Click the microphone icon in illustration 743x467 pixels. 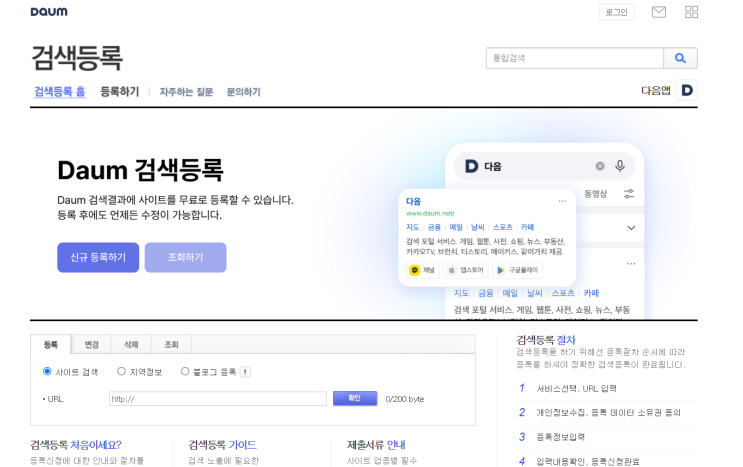click(x=620, y=166)
